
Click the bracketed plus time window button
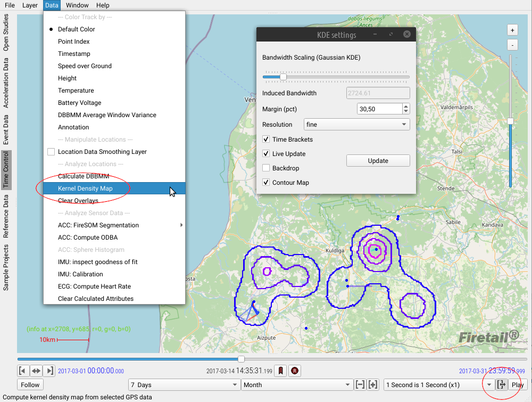click(373, 384)
